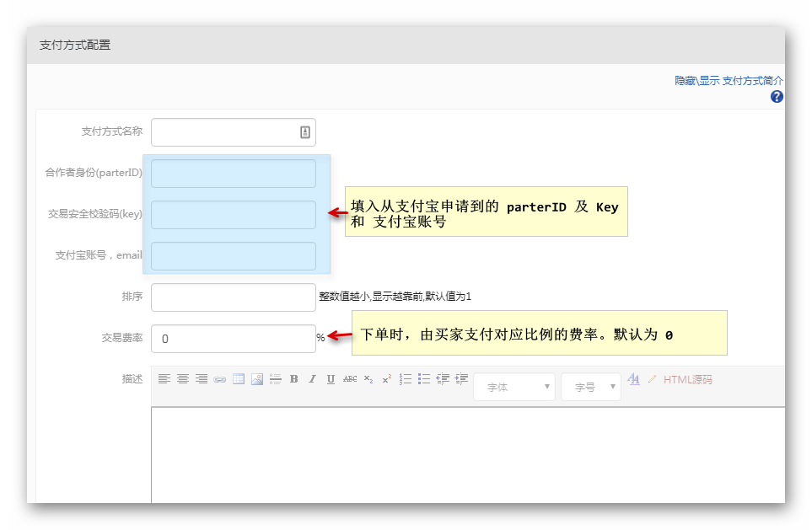Screen dimensions: 812x530
Task: Open the 字体 font dropdown
Action: 514,387
